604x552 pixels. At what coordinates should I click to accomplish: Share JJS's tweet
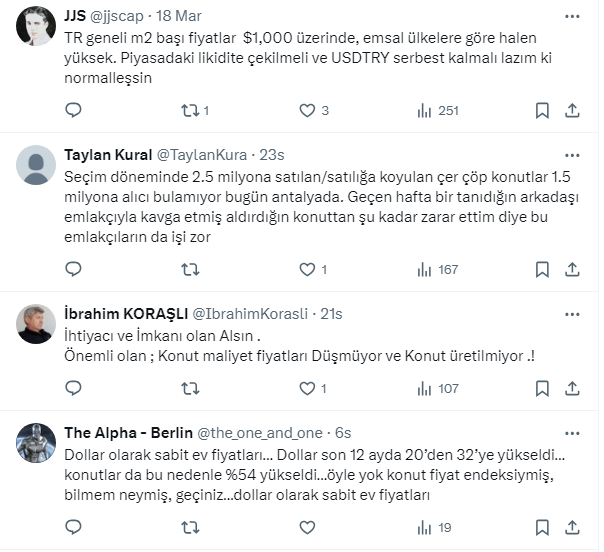click(573, 110)
